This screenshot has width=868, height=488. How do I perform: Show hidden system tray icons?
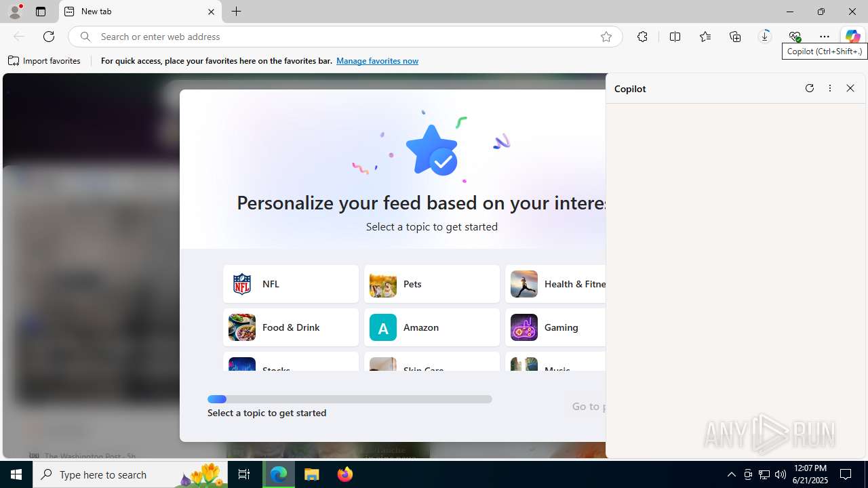click(x=731, y=474)
